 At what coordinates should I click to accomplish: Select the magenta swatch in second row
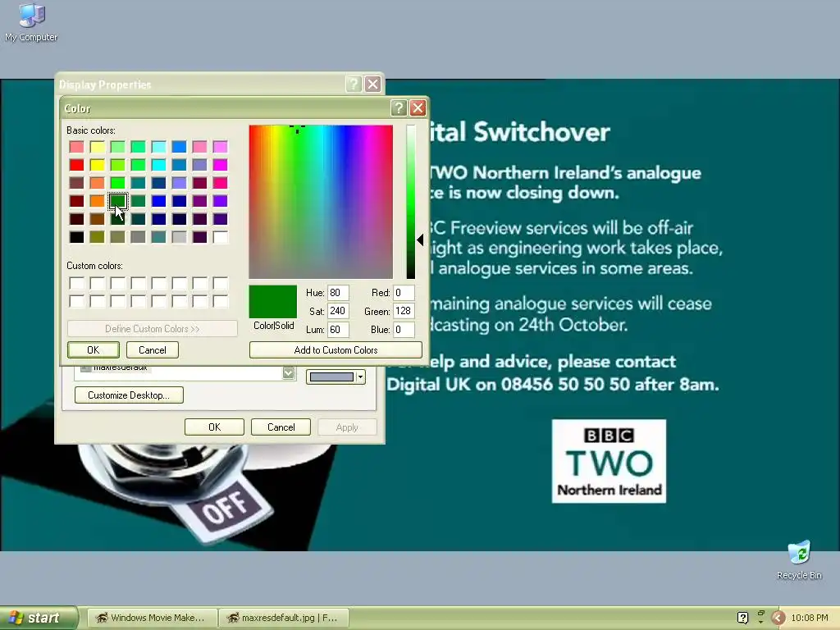[220, 164]
